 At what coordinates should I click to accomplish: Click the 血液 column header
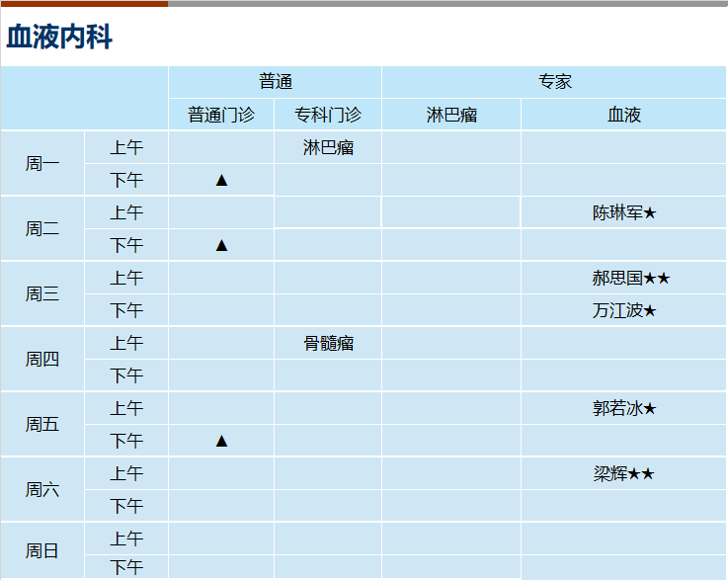click(624, 115)
